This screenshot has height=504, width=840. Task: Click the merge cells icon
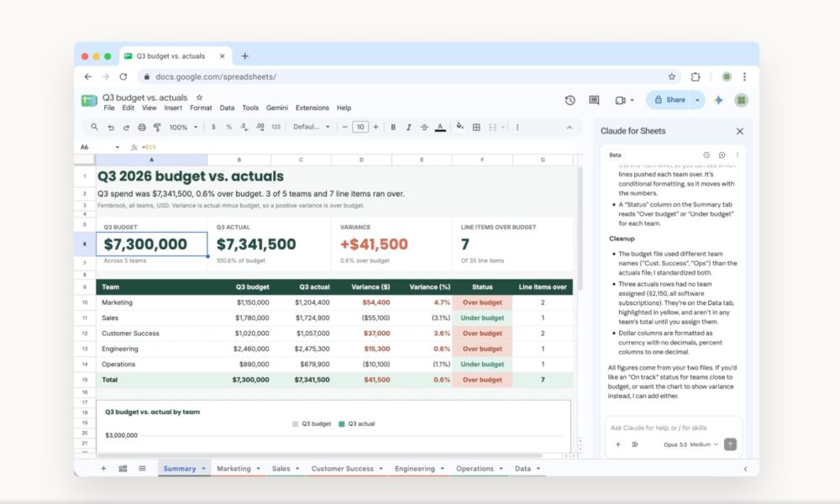pyautogui.click(x=492, y=128)
